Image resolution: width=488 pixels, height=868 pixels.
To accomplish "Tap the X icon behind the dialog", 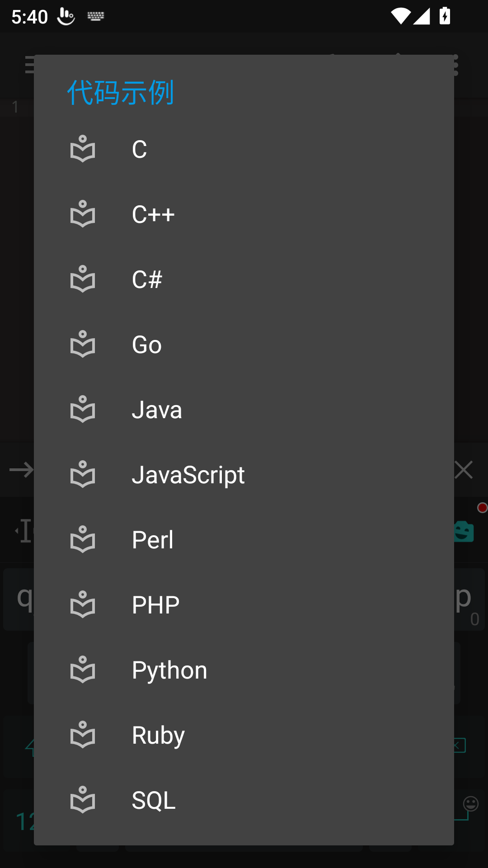I will click(x=464, y=470).
